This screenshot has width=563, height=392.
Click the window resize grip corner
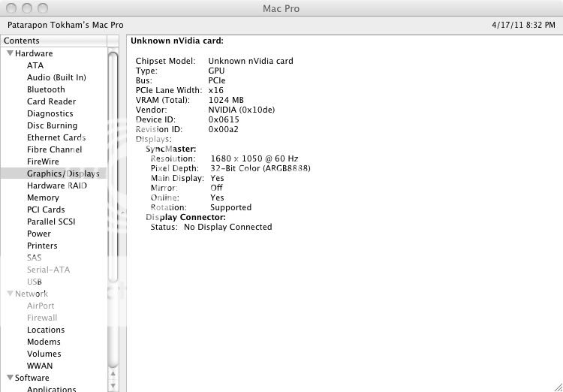pyautogui.click(x=557, y=386)
